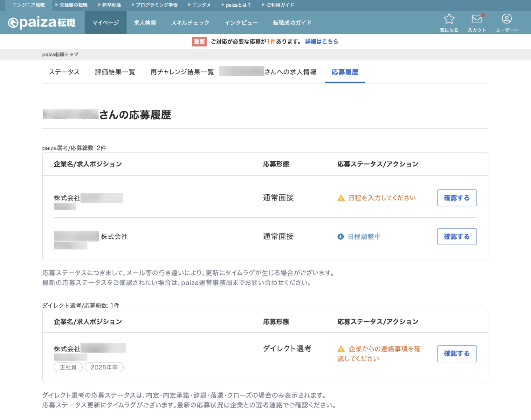
Task: Click the 詳細はこちら link
Action: [x=321, y=42]
